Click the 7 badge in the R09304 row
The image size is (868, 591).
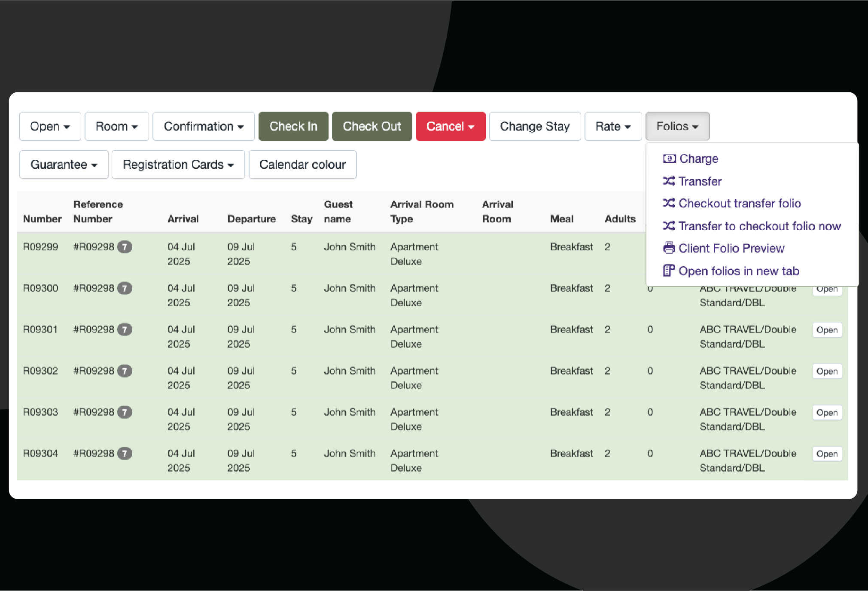click(x=125, y=454)
